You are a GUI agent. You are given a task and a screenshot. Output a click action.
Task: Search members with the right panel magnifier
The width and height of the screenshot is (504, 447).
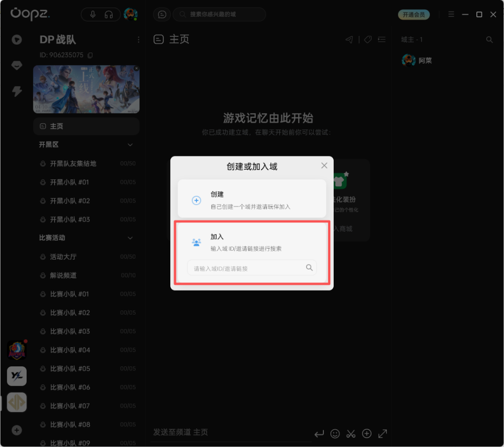489,40
